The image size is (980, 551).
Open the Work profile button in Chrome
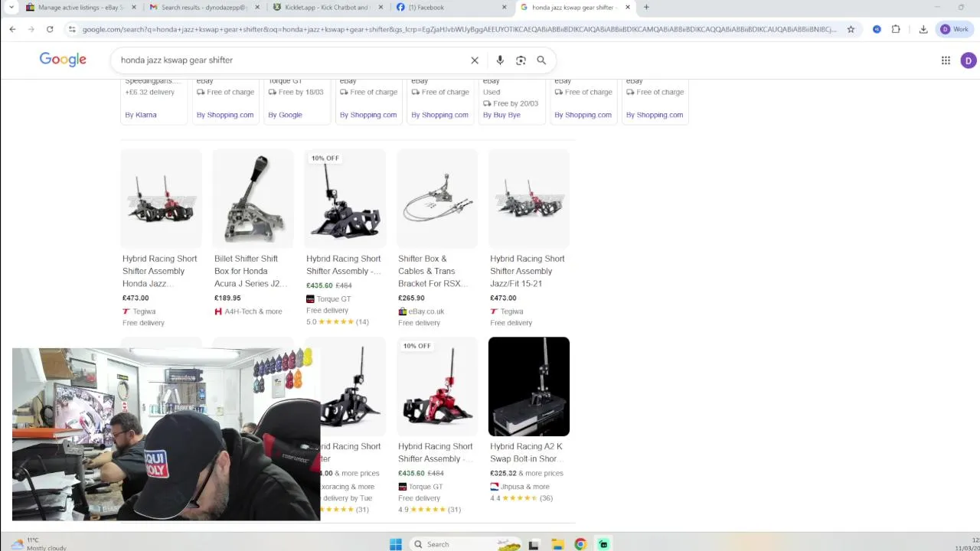pos(955,29)
